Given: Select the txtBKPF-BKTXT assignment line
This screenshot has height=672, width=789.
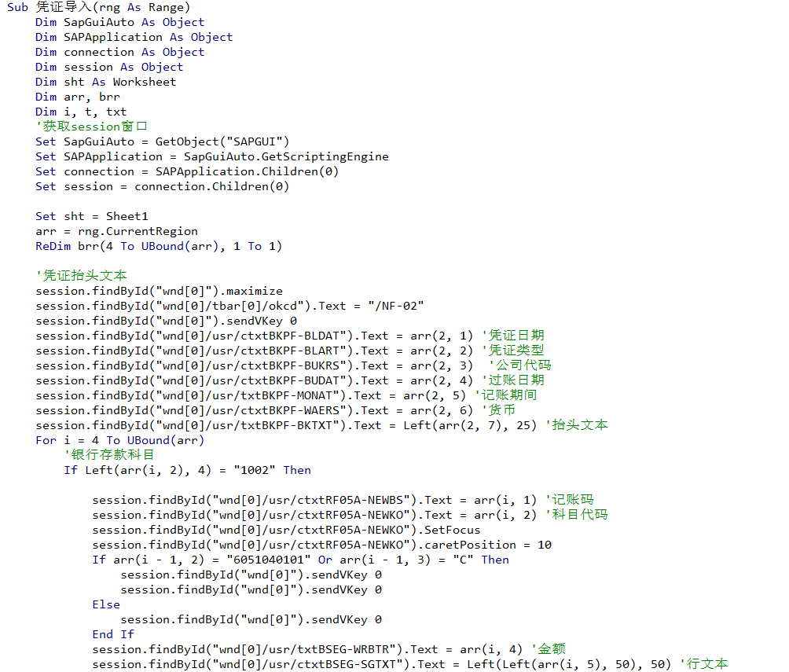Looking at the screenshot, I should pos(321,425).
